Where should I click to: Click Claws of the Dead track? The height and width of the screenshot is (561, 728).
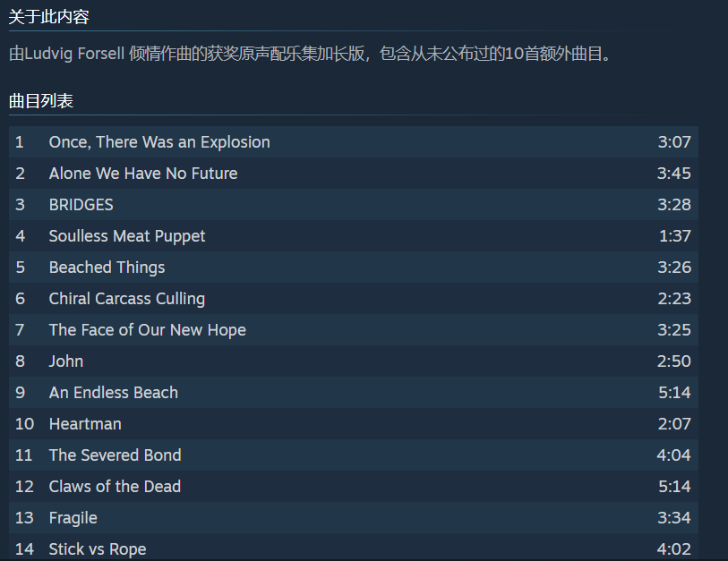[x=354, y=487]
